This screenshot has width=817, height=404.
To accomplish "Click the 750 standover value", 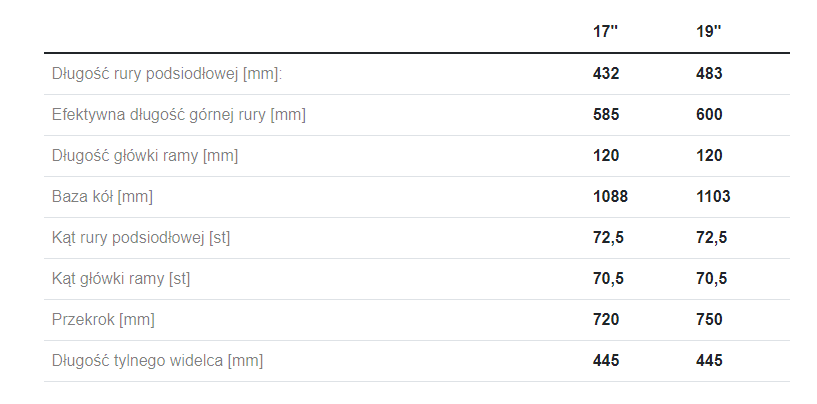I will (709, 319).
